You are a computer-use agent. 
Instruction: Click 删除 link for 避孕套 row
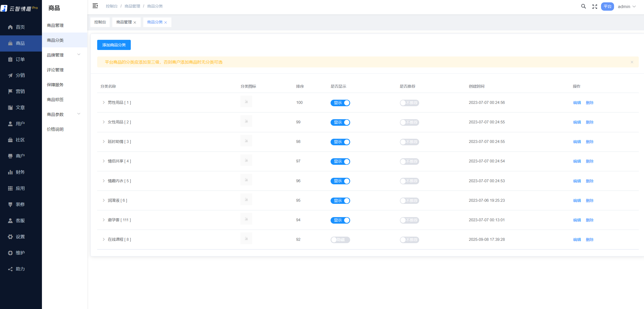pos(590,220)
